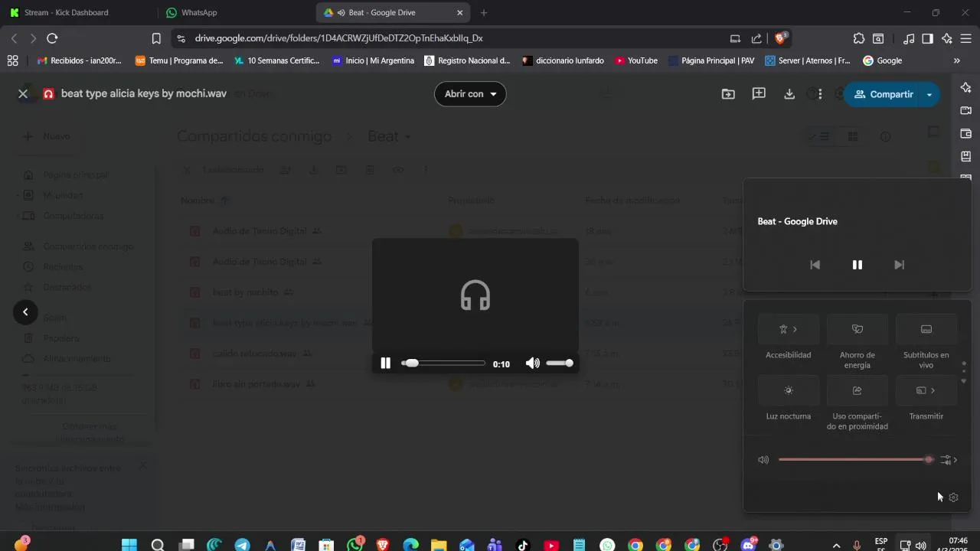Screen dimensions: 980x551
Task: Download the beat file via download icon
Action: pyautogui.click(x=789, y=94)
